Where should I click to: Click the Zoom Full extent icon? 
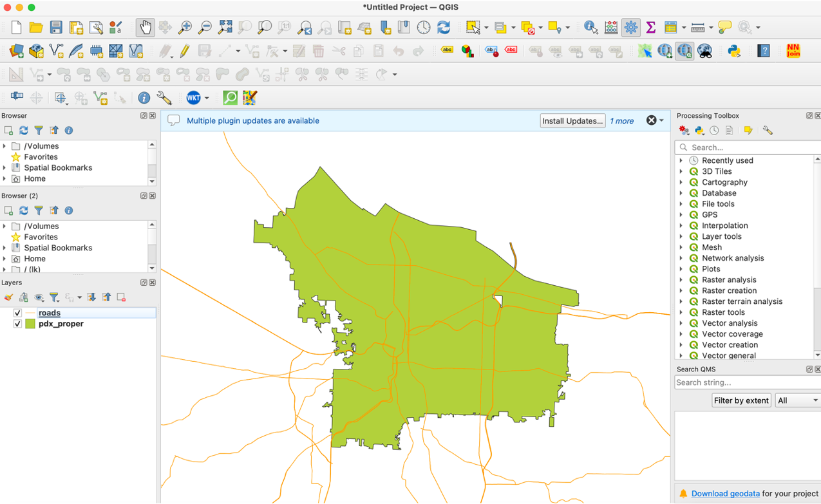coord(225,27)
